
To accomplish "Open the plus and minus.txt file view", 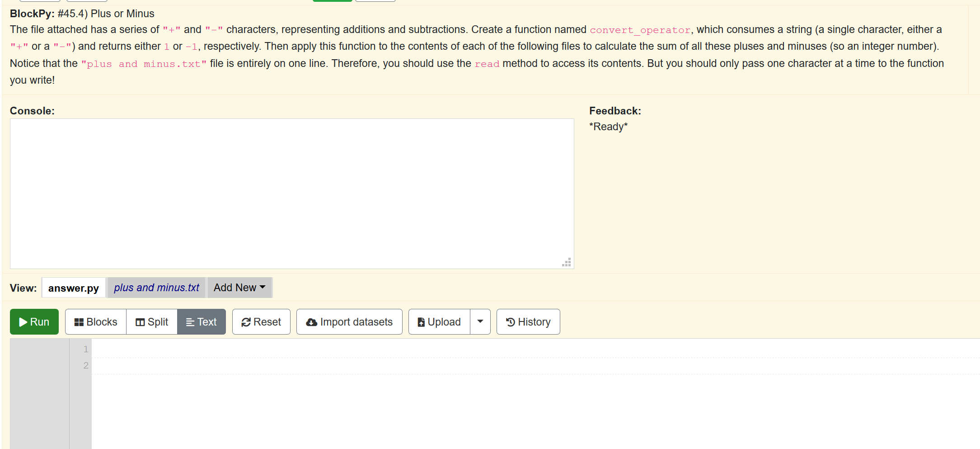I will [156, 288].
